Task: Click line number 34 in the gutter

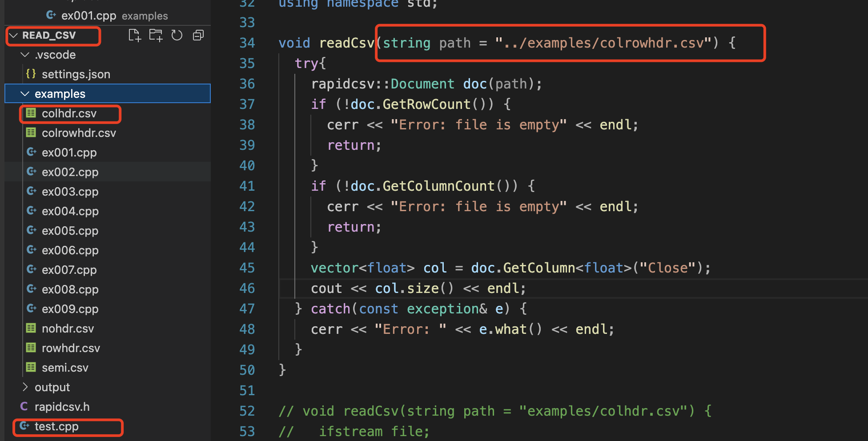Action: [247, 43]
